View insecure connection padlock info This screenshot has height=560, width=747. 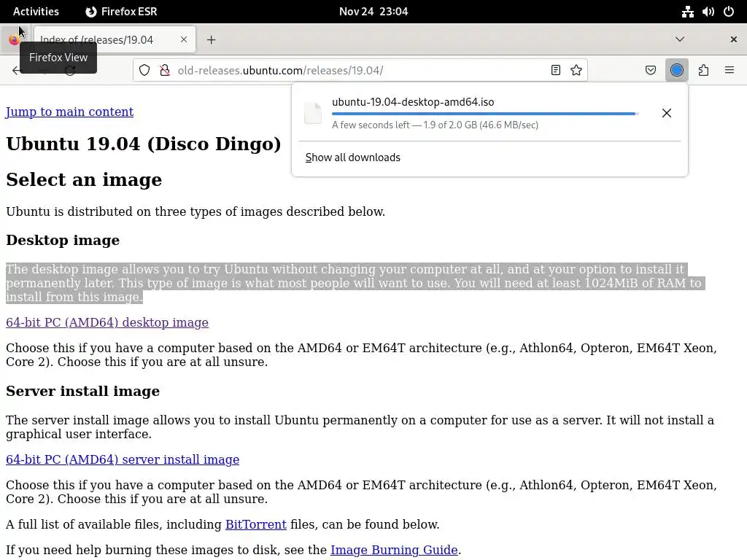click(x=165, y=71)
